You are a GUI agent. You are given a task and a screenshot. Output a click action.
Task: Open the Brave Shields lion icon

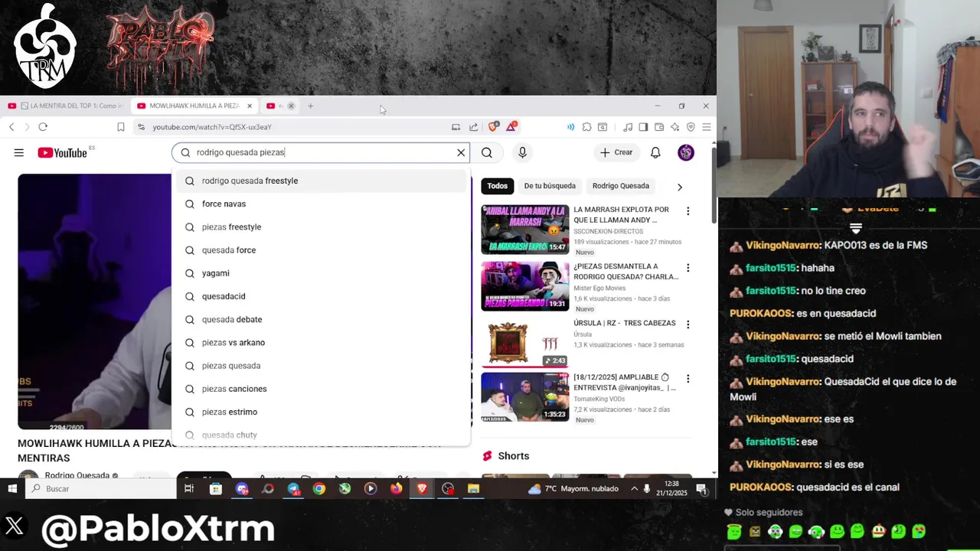click(x=493, y=127)
